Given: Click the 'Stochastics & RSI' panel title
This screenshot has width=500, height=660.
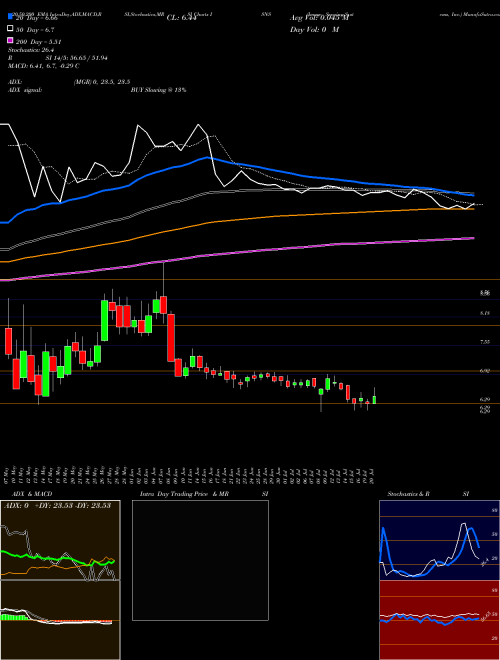Looking at the screenshot, I should click(428, 494).
